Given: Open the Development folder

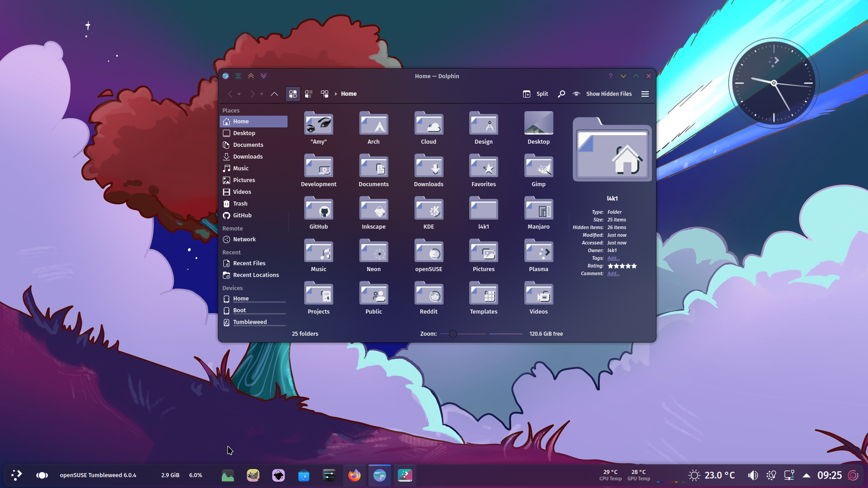Looking at the screenshot, I should (319, 171).
